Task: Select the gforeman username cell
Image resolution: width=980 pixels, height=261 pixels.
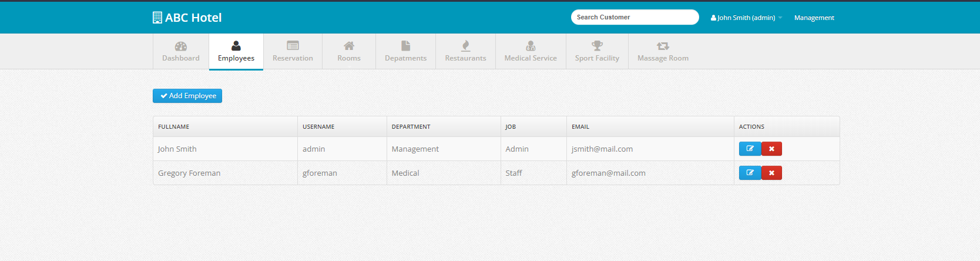Action: [342, 173]
